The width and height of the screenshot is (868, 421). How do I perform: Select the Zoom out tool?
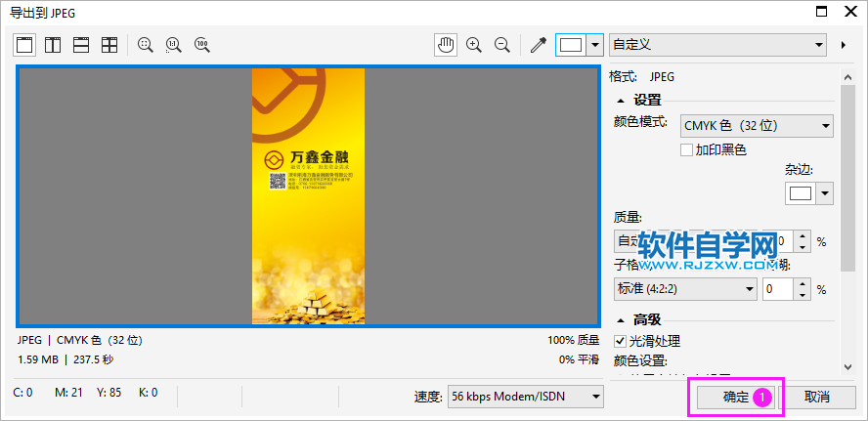502,45
